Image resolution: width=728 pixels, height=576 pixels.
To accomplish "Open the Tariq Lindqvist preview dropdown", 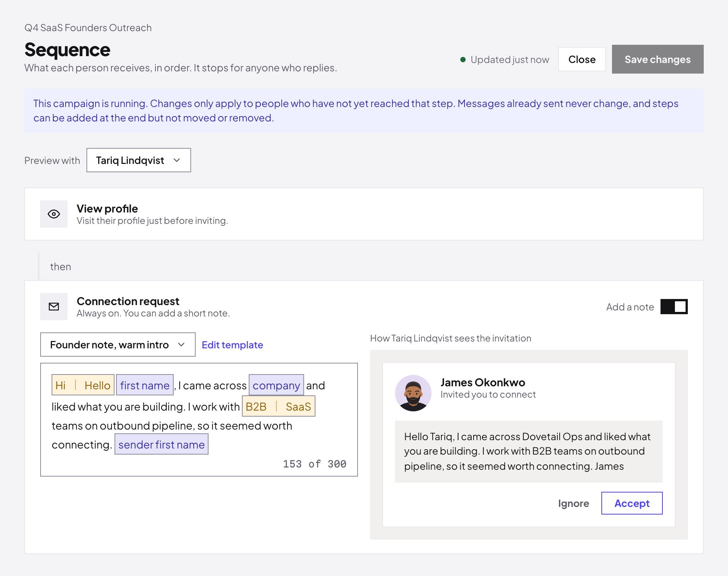I will click(139, 160).
